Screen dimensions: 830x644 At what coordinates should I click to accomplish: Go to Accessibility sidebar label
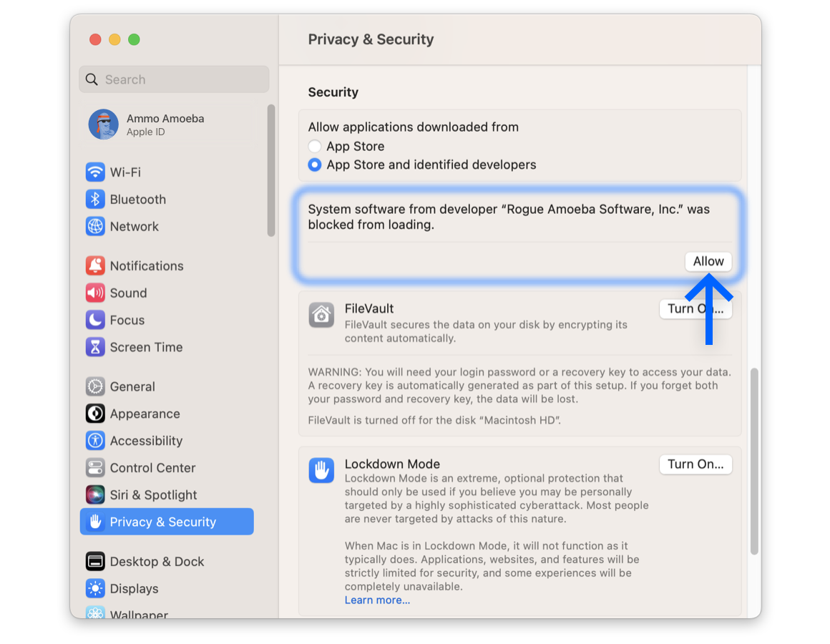click(146, 440)
